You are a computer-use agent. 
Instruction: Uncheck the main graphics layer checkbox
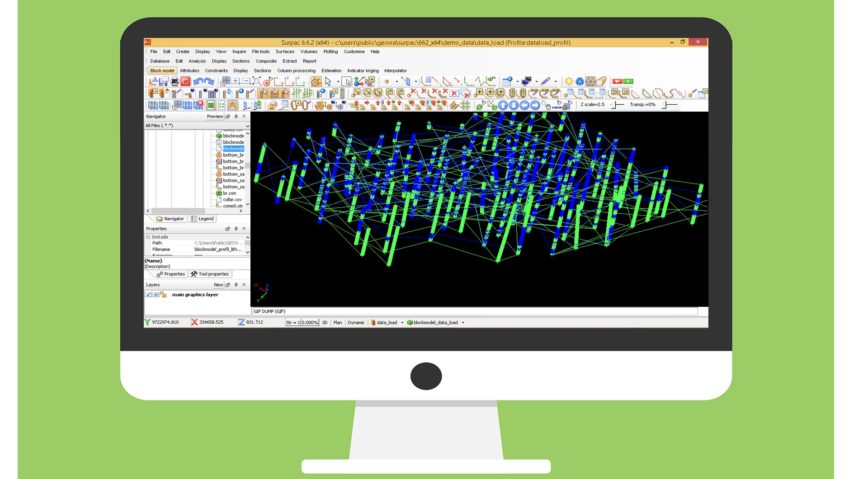coord(148,295)
